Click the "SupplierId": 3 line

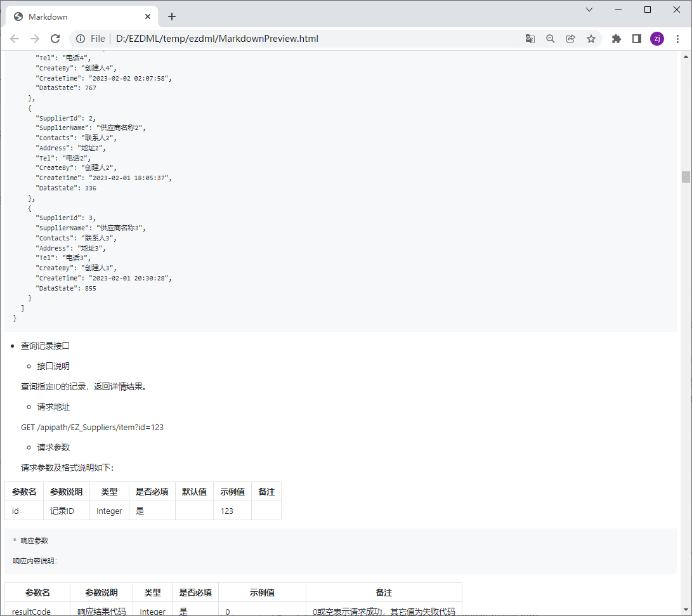click(x=65, y=218)
